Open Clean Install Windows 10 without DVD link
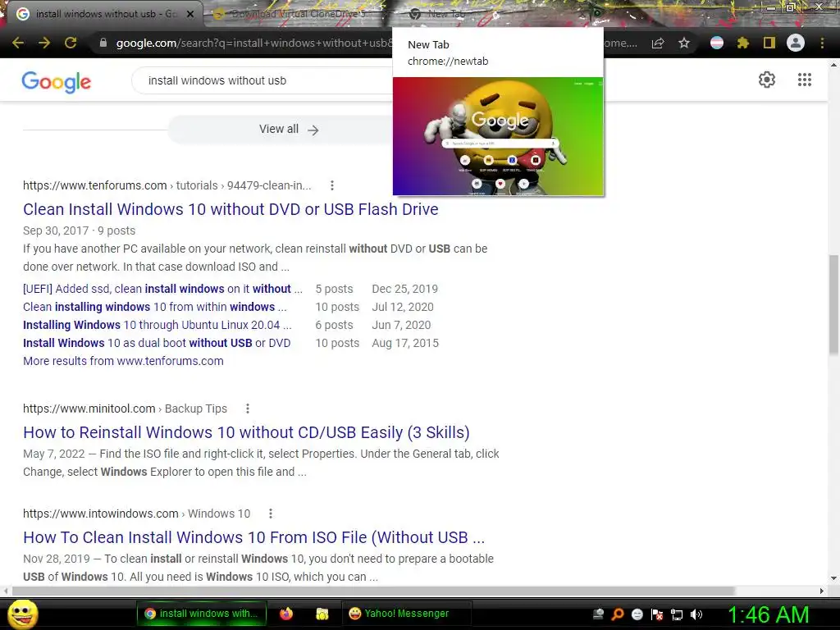This screenshot has width=840, height=630. pos(231,209)
